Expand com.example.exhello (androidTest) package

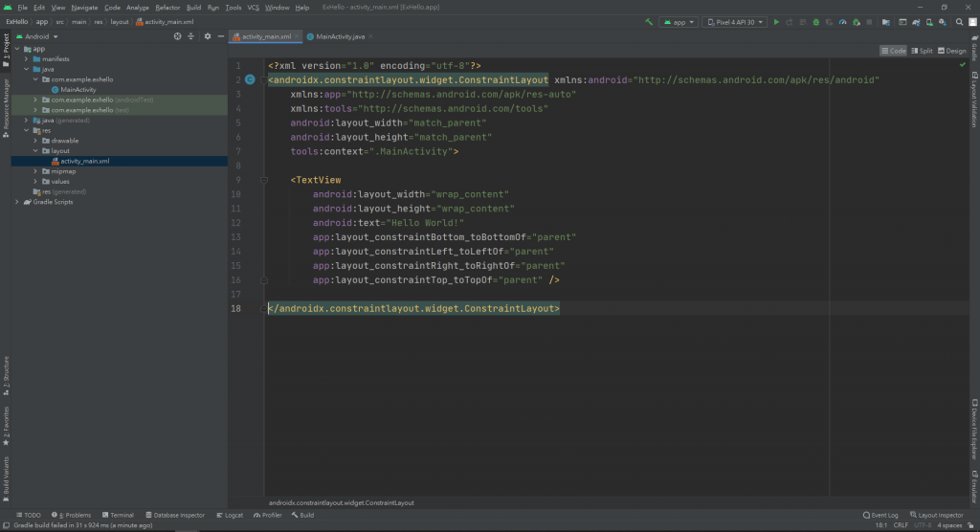click(x=35, y=100)
